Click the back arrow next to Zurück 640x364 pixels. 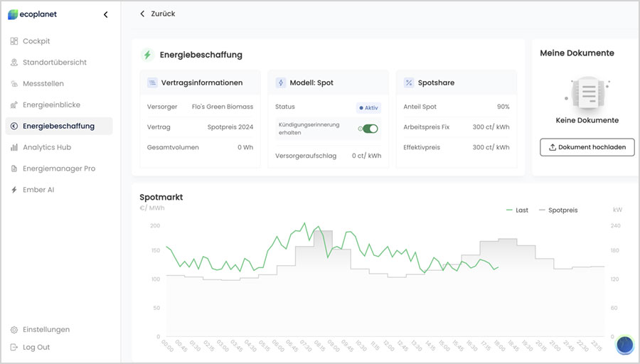(142, 14)
